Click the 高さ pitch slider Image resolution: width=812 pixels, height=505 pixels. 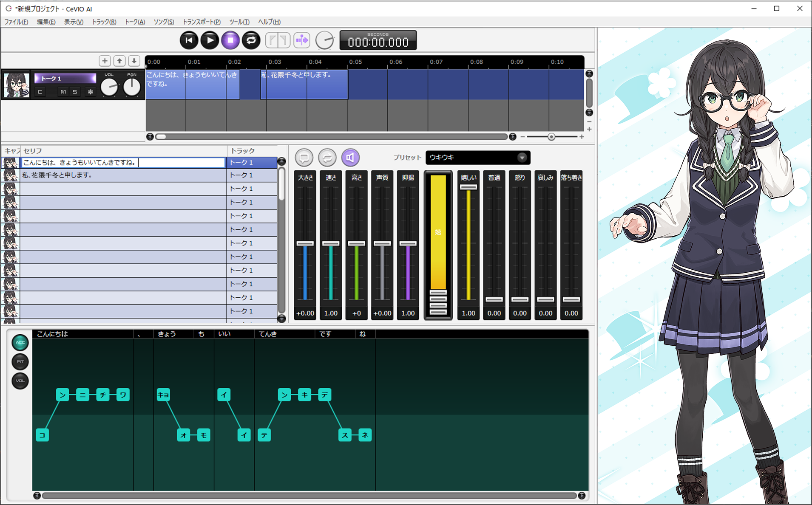357,243
